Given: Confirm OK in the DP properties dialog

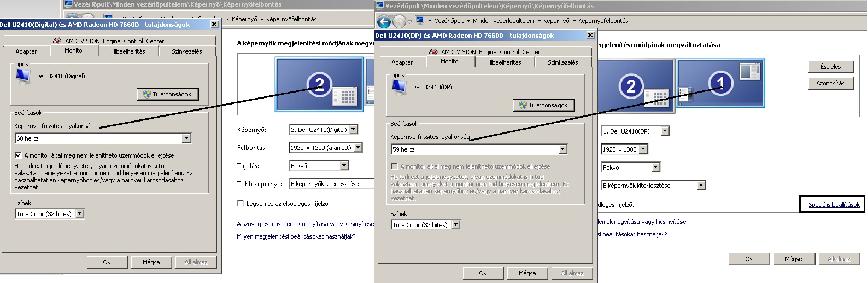Looking at the screenshot, I should (483, 273).
